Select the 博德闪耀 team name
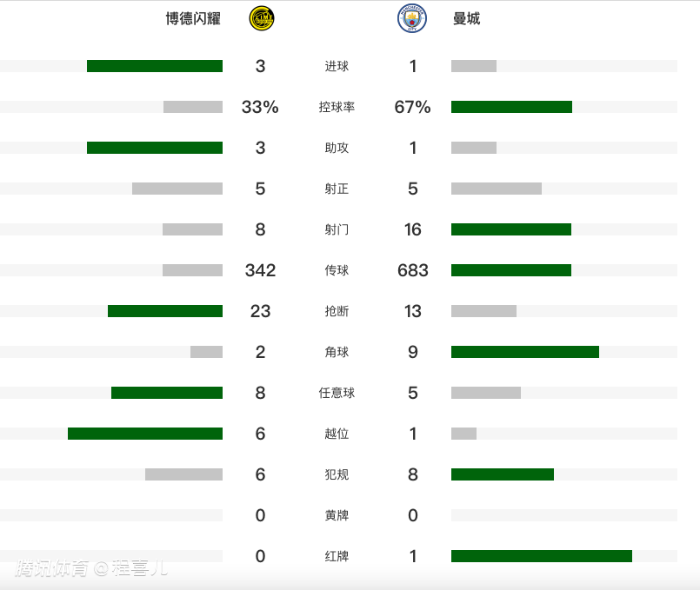Viewport: 700px width, 590px height. pos(193,18)
